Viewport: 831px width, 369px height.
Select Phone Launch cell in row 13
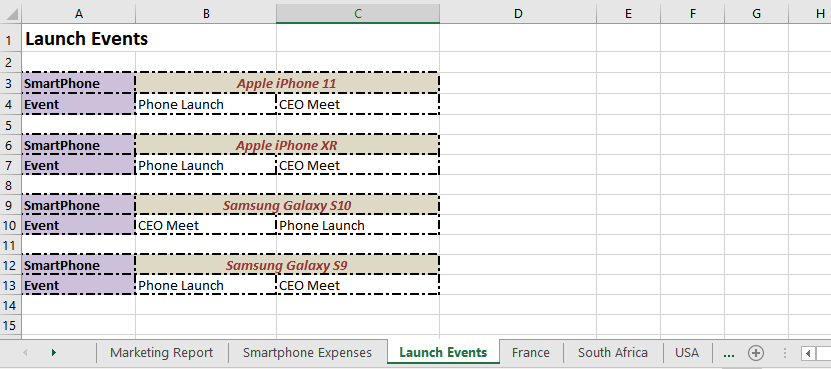coord(206,285)
